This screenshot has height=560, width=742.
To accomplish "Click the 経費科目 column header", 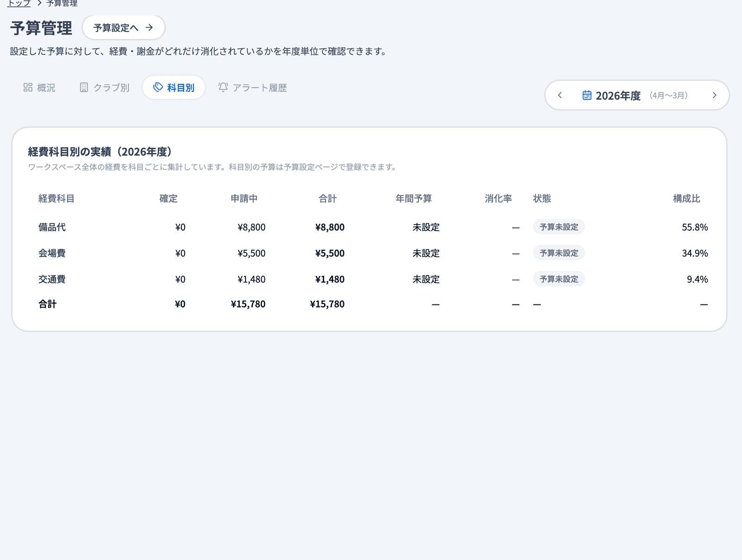I will 56,199.
